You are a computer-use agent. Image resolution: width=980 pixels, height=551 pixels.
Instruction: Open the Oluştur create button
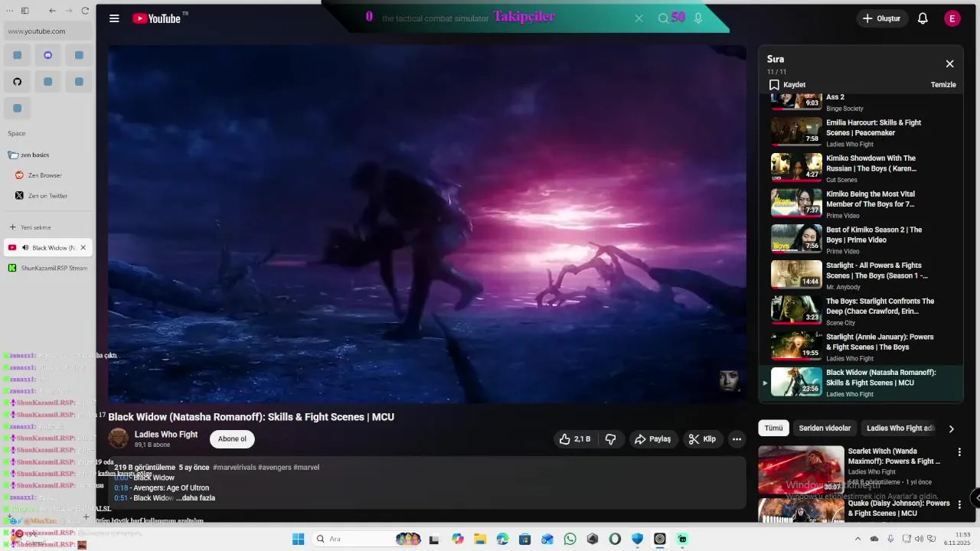coord(882,18)
